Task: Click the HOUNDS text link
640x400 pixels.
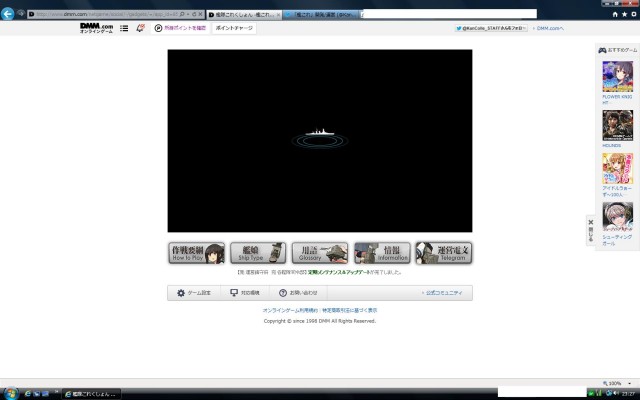Action: pos(611,146)
